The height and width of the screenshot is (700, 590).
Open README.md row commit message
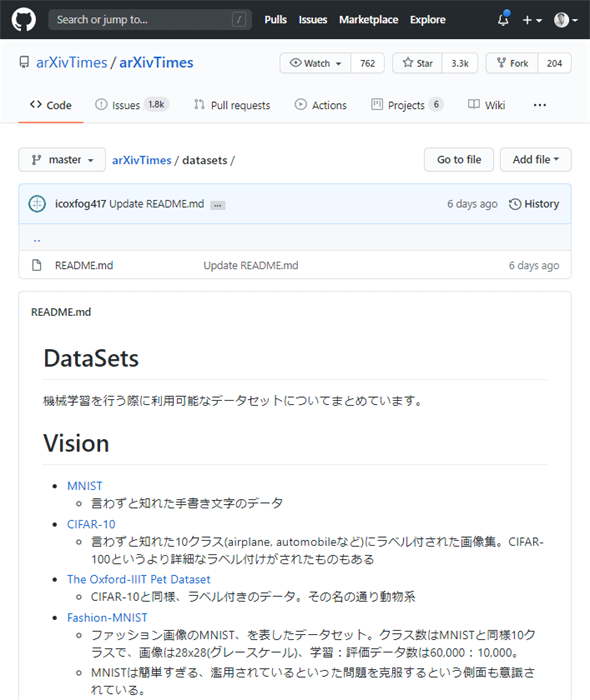click(251, 266)
